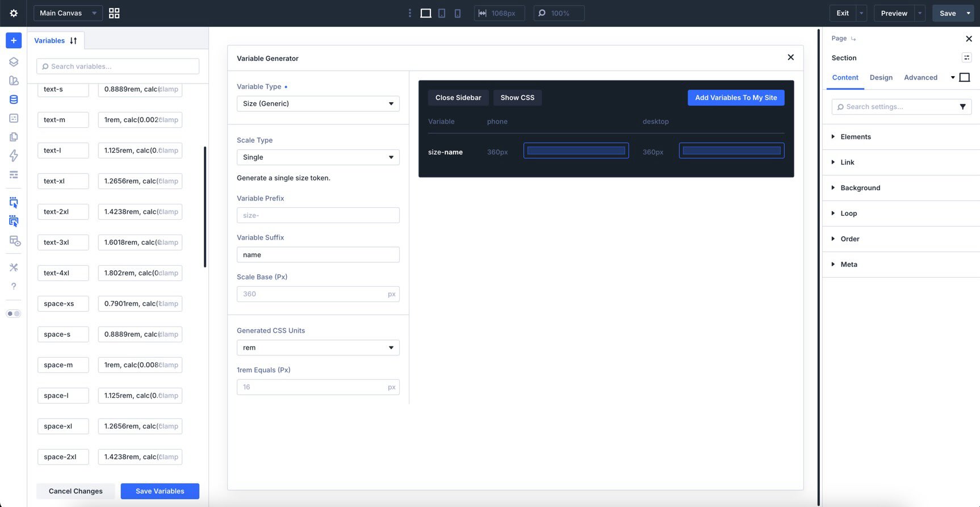Open the lightning bolt quick actions icon
This screenshot has height=507, width=980.
[x=14, y=156]
